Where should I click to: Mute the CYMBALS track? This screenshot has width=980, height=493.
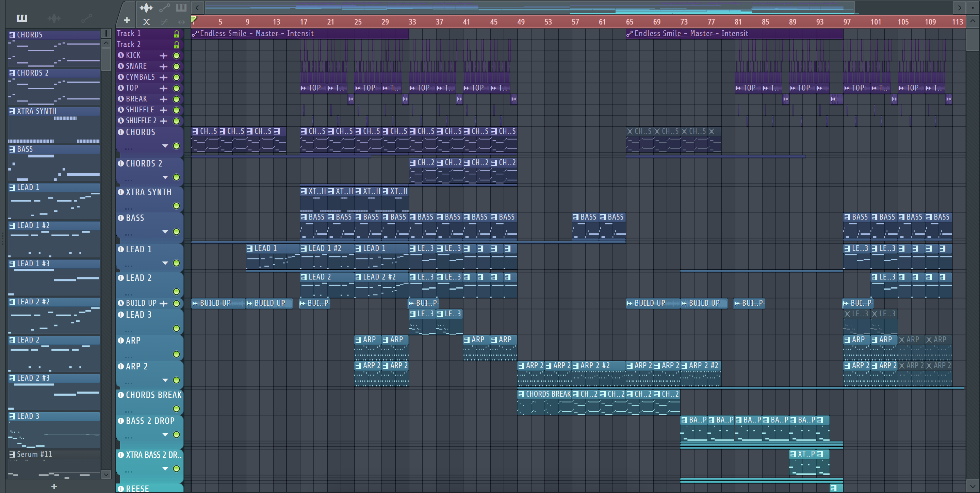click(x=177, y=77)
